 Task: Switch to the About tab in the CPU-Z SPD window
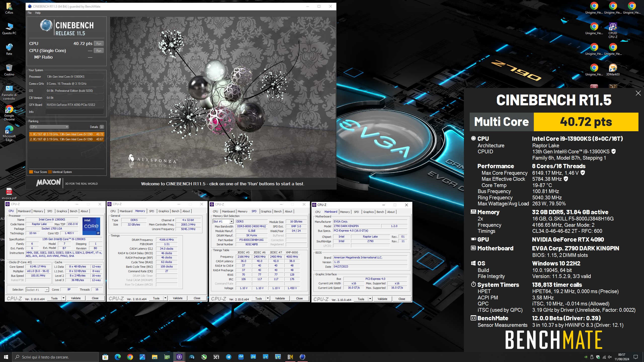[289, 211]
